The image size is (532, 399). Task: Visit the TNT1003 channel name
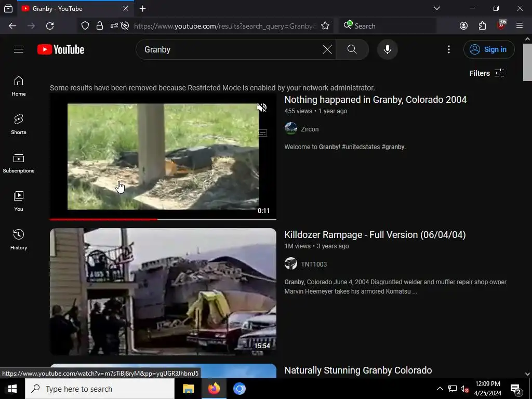(x=314, y=264)
